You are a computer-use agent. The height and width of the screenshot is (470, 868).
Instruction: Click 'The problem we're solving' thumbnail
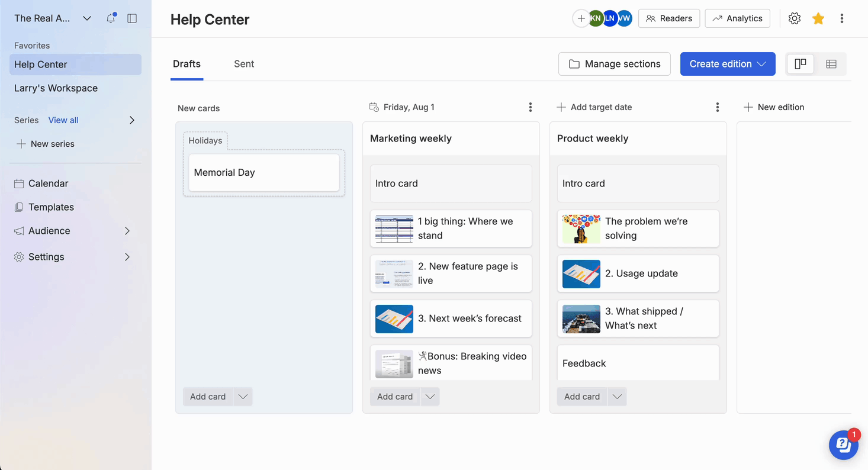tap(581, 228)
